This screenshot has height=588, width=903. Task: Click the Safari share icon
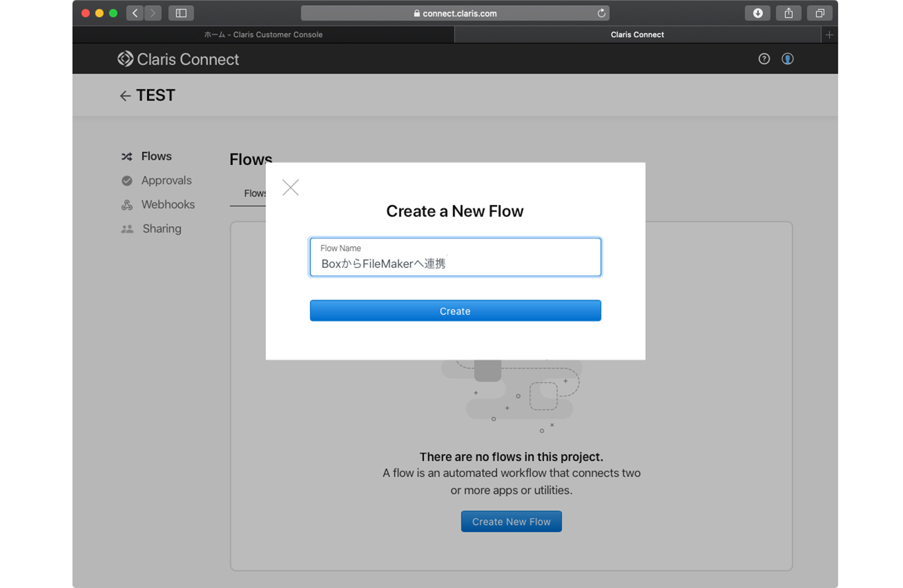[788, 13]
